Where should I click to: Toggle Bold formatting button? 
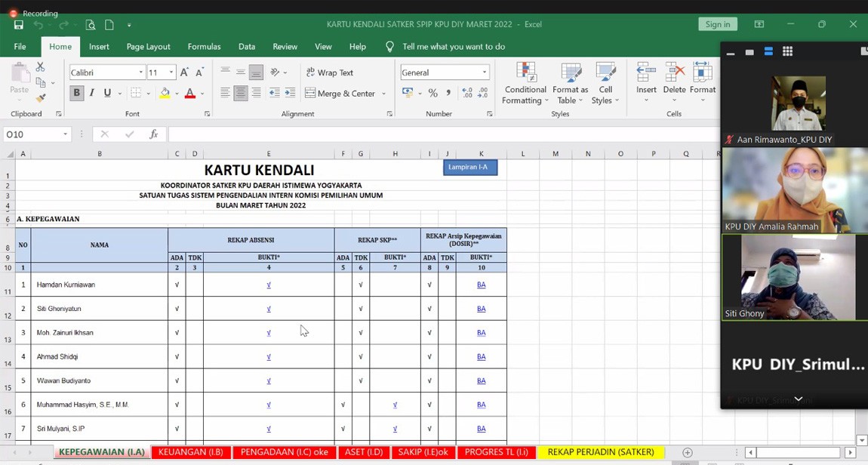76,93
